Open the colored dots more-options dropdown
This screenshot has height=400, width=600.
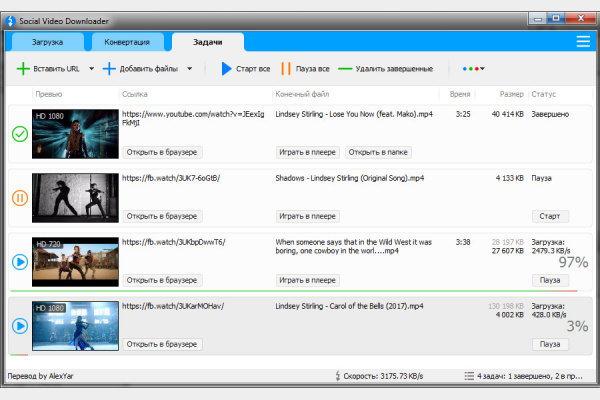[473, 69]
